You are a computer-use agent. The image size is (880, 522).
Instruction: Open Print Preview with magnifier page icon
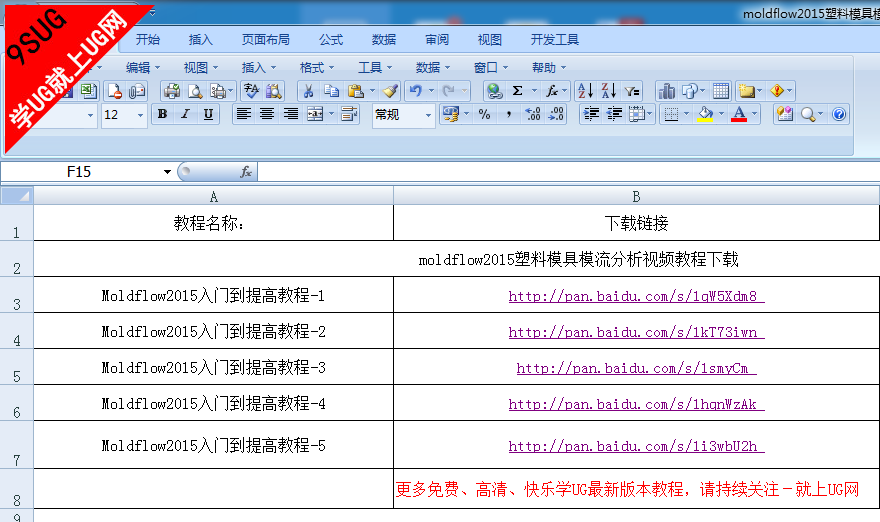(x=195, y=91)
